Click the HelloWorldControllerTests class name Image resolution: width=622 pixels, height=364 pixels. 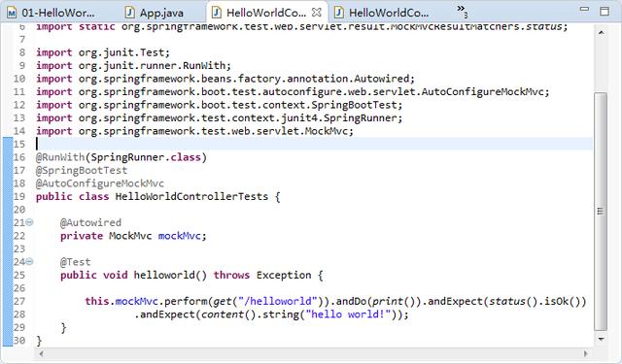point(191,196)
